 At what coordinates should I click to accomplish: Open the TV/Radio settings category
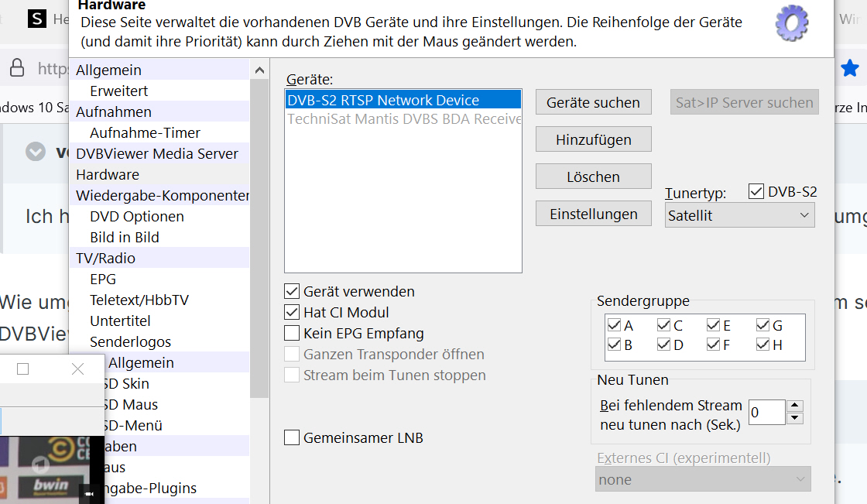pyautogui.click(x=105, y=259)
